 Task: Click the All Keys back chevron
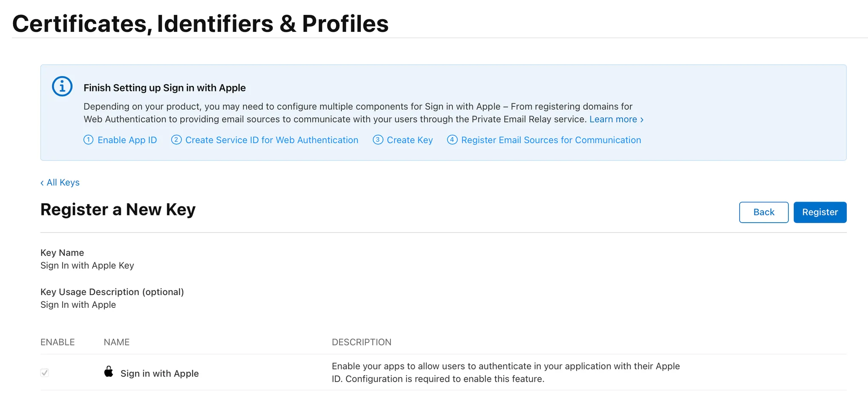coord(42,183)
